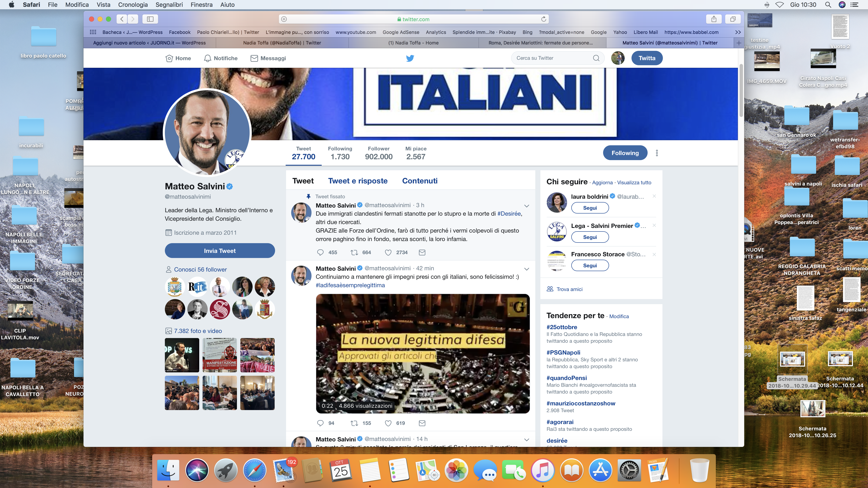This screenshot has width=868, height=488.
Task: Follow laura boldrini with Segui button
Action: 590,208
